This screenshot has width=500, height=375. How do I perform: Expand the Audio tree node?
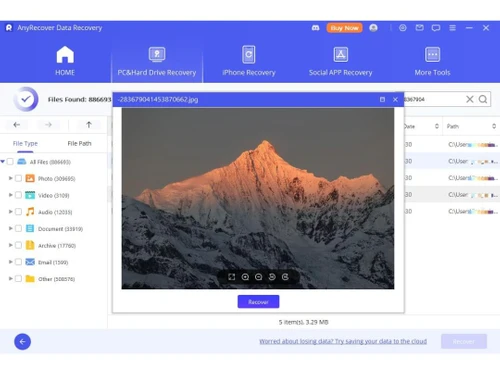click(10, 212)
